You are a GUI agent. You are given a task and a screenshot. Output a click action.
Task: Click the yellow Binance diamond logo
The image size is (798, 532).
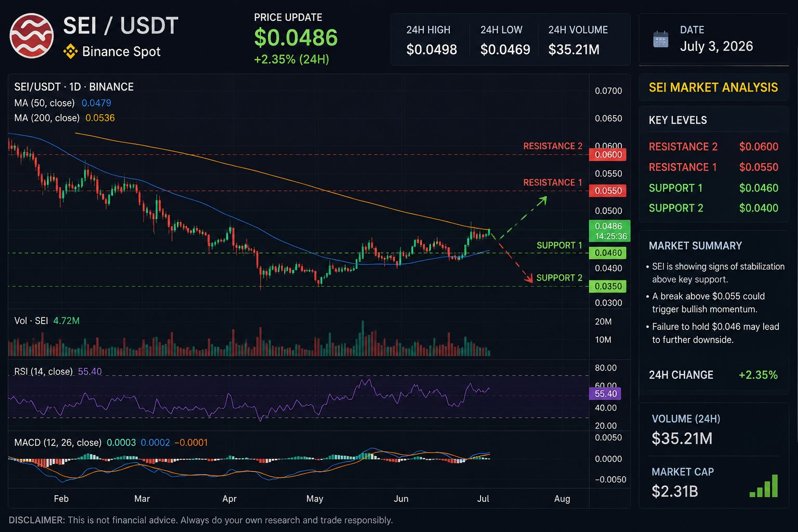pos(70,51)
